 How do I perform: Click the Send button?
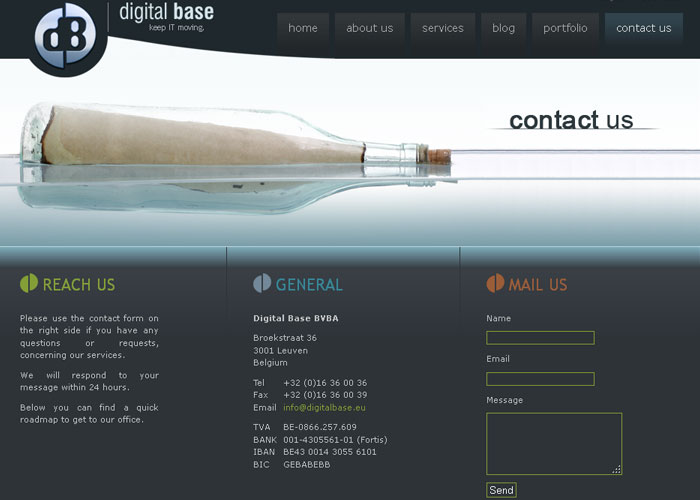pyautogui.click(x=501, y=490)
